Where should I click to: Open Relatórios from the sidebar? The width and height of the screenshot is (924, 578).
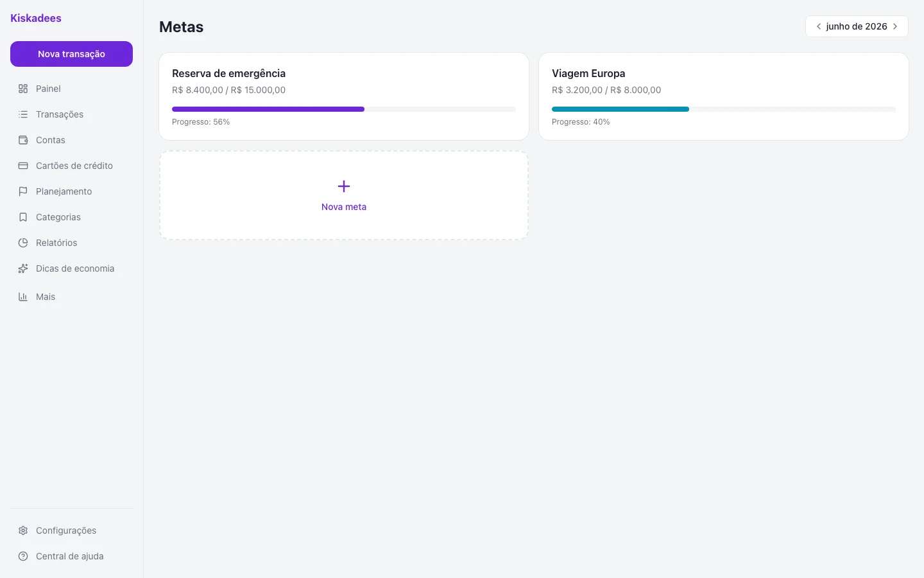click(x=71, y=243)
